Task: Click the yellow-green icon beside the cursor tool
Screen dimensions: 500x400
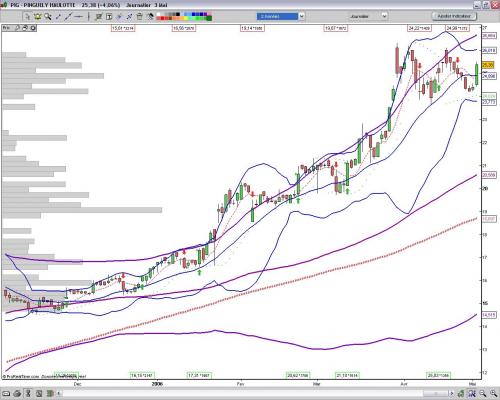Action: point(37,16)
